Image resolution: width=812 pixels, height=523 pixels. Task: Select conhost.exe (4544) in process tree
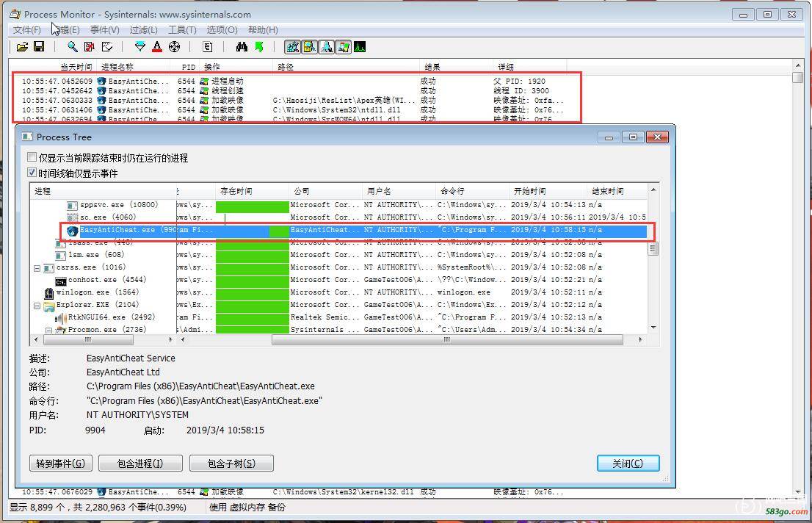107,279
